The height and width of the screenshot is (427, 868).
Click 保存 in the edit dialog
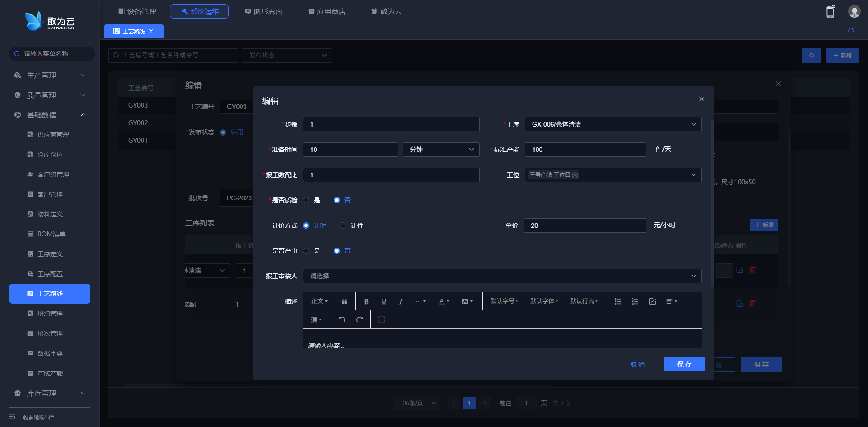tap(684, 364)
